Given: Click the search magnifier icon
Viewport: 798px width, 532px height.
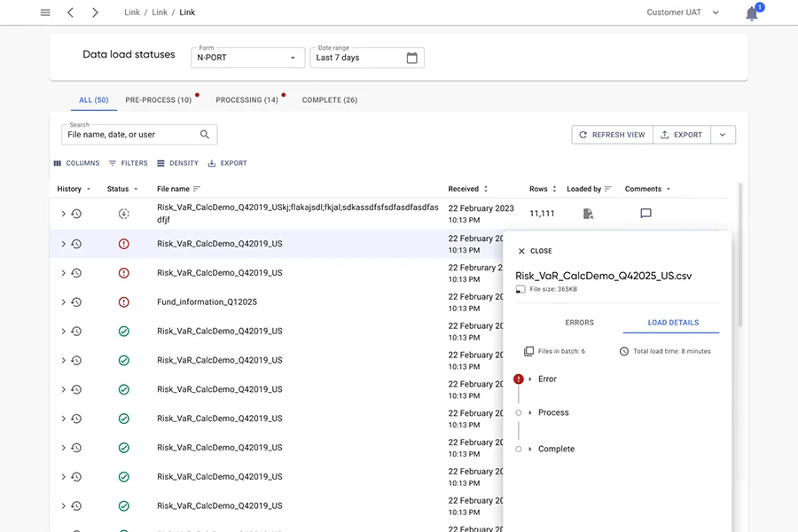Looking at the screenshot, I should coord(205,135).
